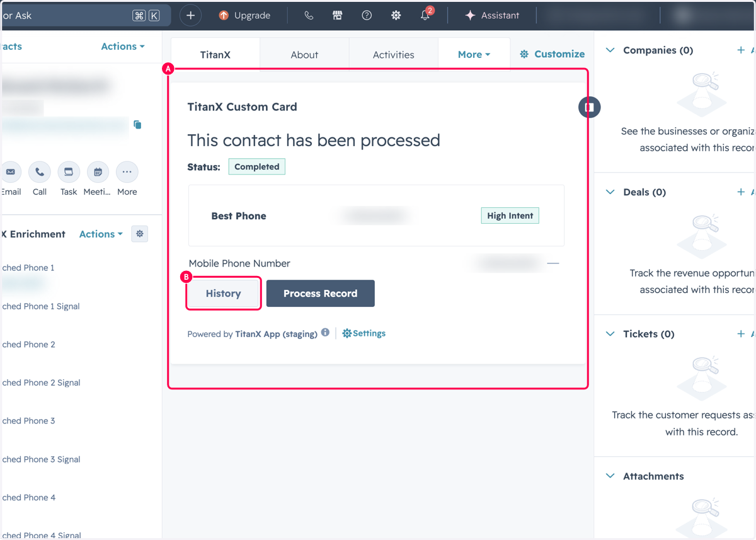Click the Enriched Phone 3 Signal property
This screenshot has height=540, width=756.
[x=40, y=459]
